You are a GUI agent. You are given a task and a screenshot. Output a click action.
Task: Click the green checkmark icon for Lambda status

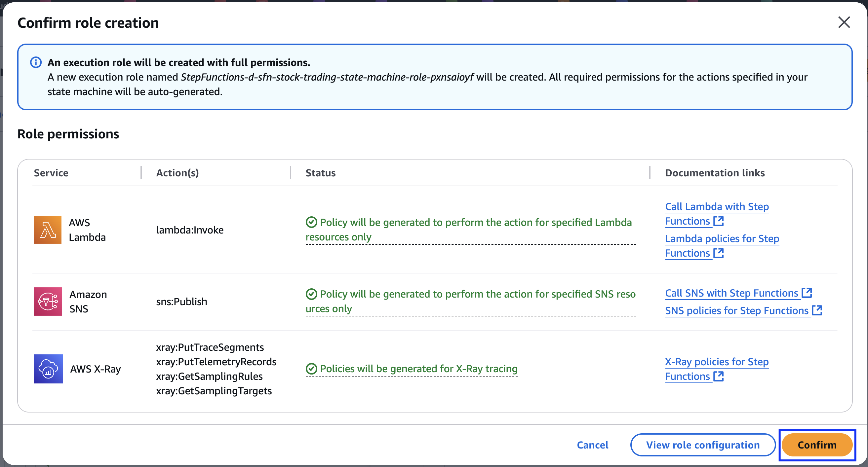pos(311,222)
